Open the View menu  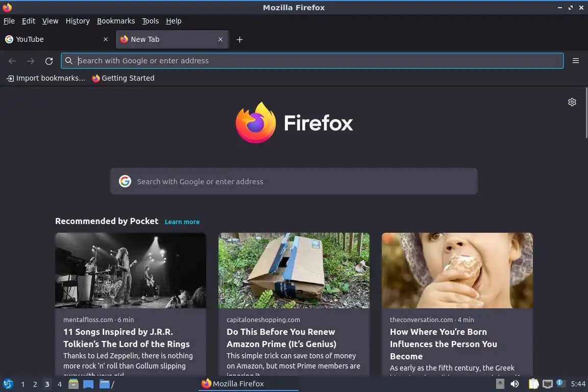pos(50,21)
